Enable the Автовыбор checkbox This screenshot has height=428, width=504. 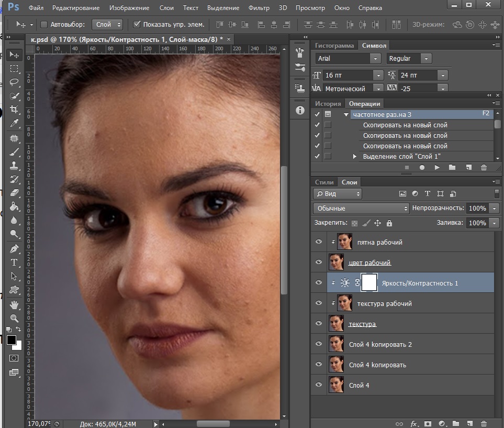pyautogui.click(x=44, y=25)
